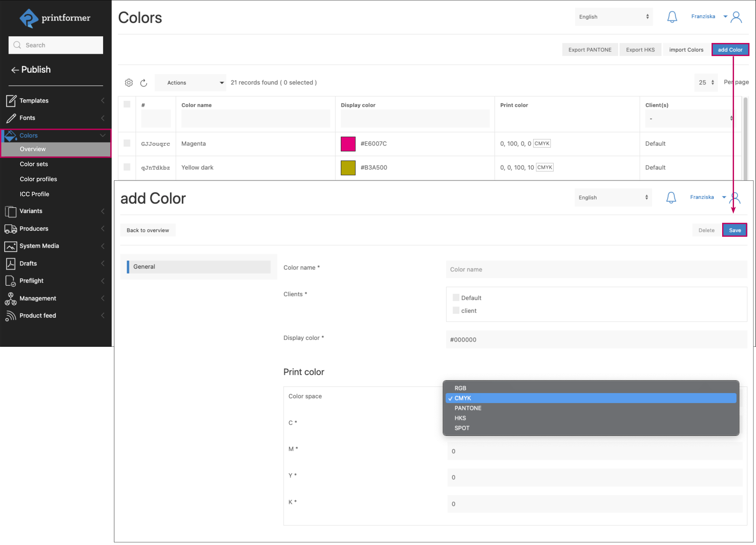Click the Management sidebar icon
The height and width of the screenshot is (545, 756).
pyautogui.click(x=11, y=298)
